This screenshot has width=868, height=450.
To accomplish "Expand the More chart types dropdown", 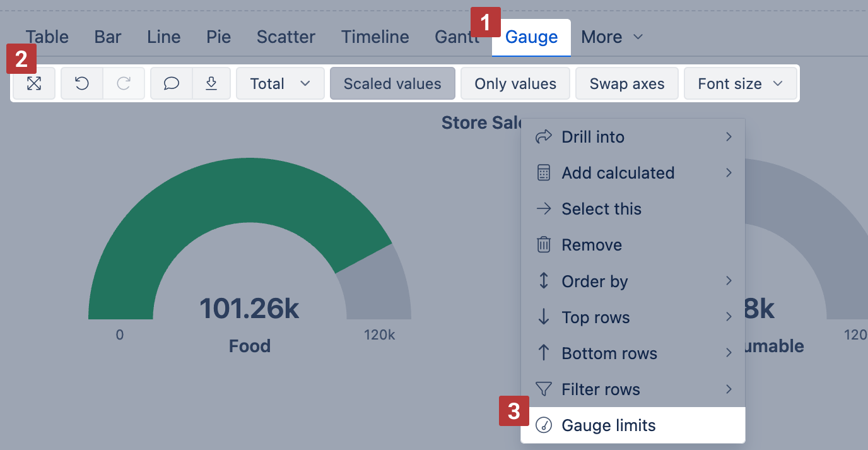I will click(x=612, y=37).
